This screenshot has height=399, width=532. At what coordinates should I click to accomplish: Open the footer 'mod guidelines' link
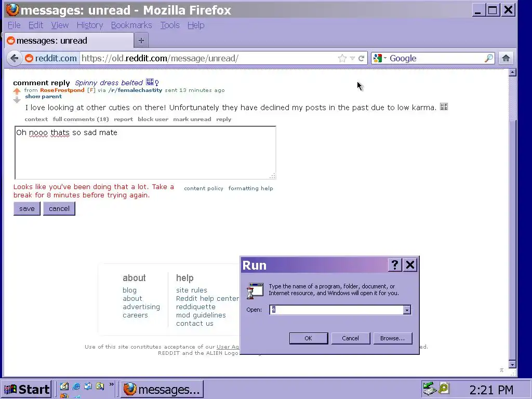coord(201,315)
